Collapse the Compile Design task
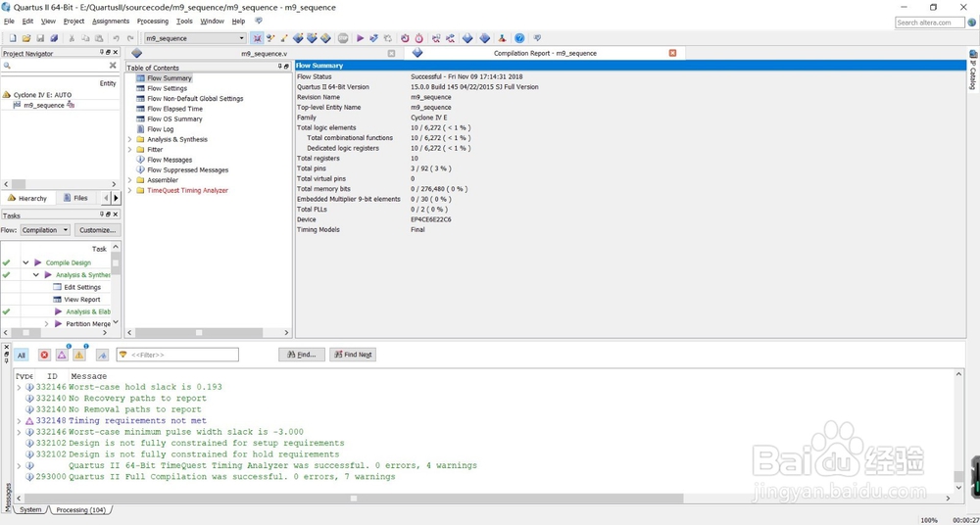The height and width of the screenshot is (525, 980). [25, 263]
